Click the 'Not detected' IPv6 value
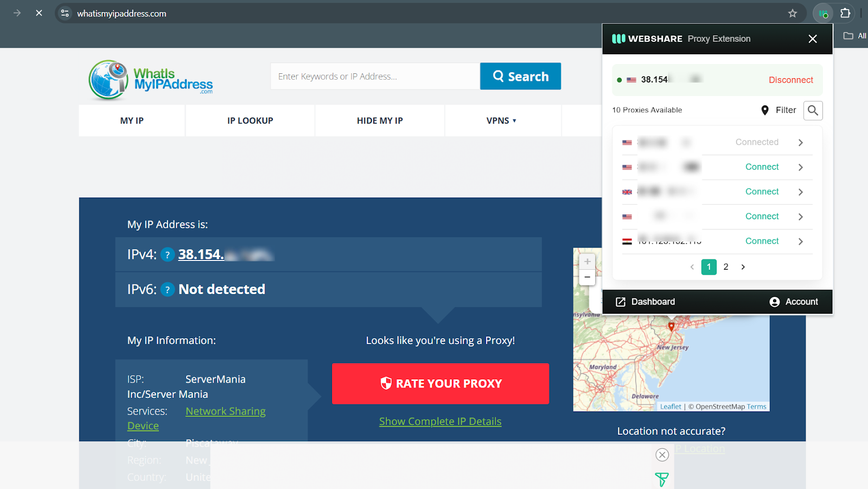The height and width of the screenshot is (489, 868). pyautogui.click(x=222, y=289)
